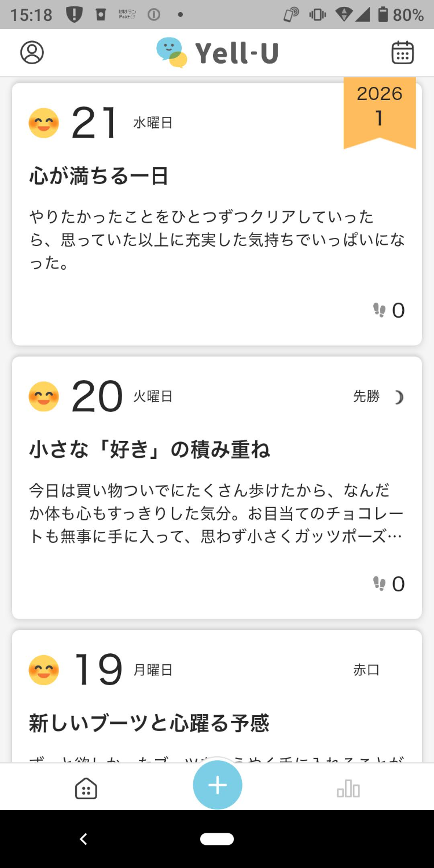Open the entry titled 心が満ちる一日
The image size is (434, 868).
click(99, 176)
